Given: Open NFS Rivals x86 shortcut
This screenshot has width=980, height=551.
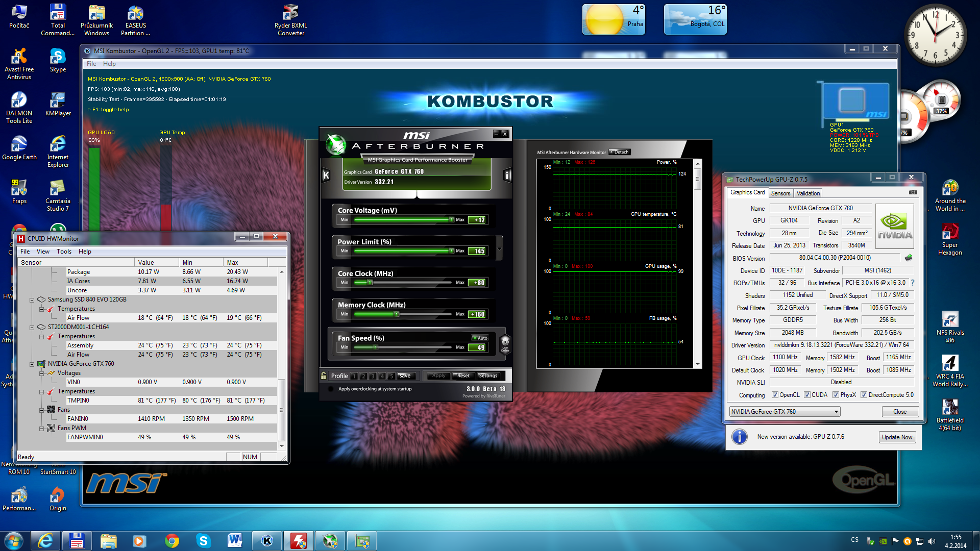Looking at the screenshot, I should click(950, 327).
